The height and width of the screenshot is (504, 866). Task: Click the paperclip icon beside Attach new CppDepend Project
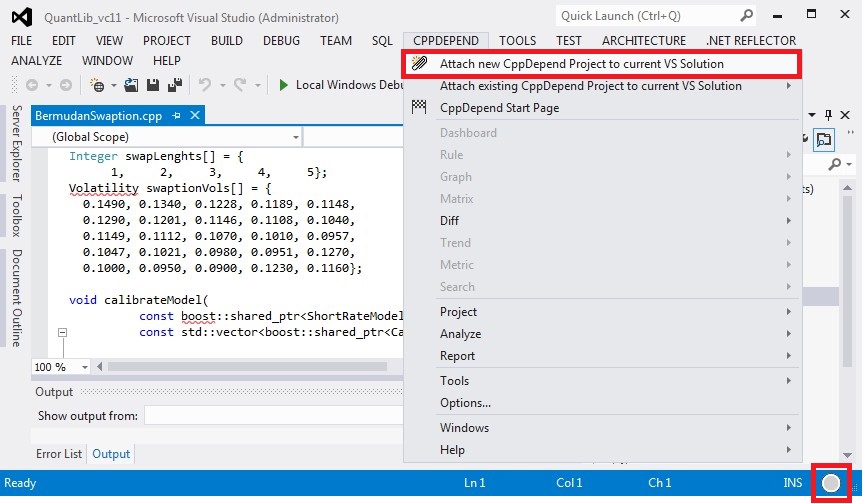[x=419, y=63]
